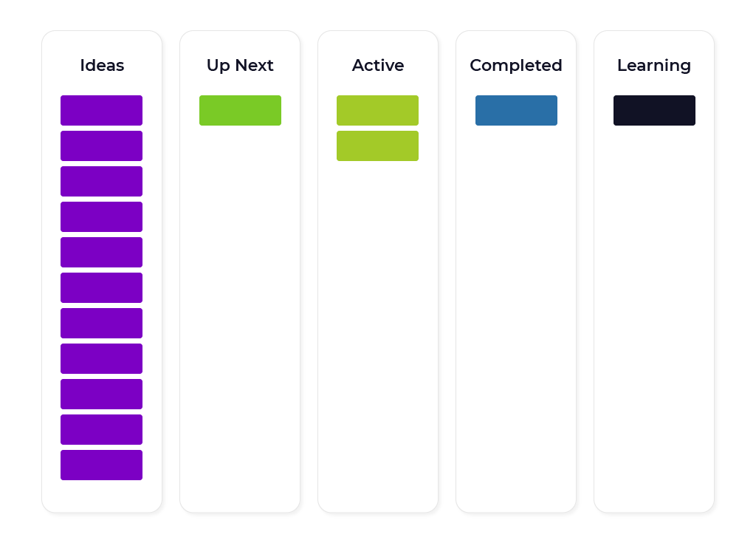The height and width of the screenshot is (543, 756).
Task: Select the last purple card in Ideas
Action: tap(101, 465)
